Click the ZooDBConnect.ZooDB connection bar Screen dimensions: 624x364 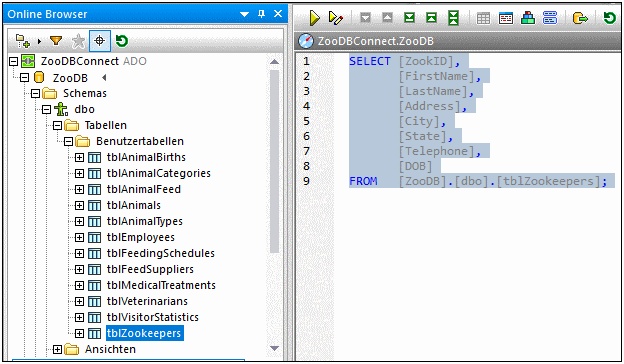tap(458, 41)
